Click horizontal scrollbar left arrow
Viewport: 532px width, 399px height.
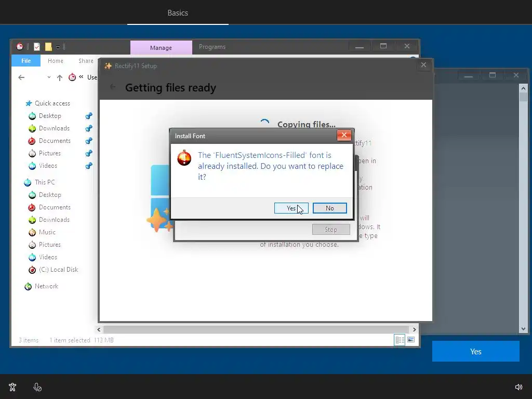point(99,329)
